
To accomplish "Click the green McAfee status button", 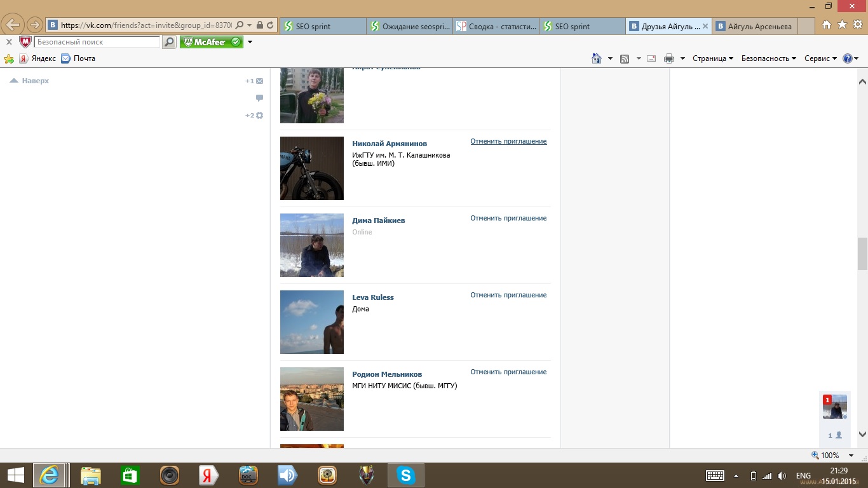I will coord(212,42).
